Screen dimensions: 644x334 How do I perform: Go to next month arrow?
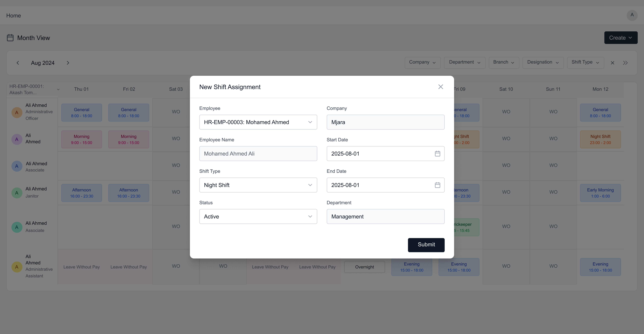tap(68, 63)
